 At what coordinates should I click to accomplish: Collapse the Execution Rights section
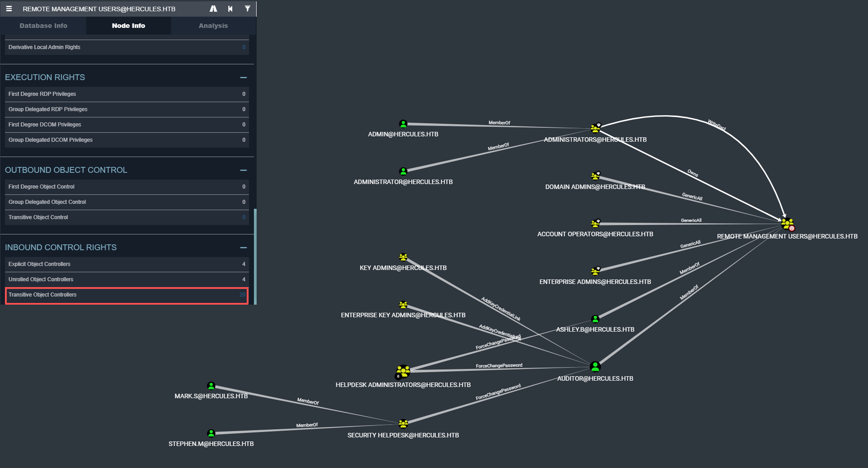click(x=244, y=77)
